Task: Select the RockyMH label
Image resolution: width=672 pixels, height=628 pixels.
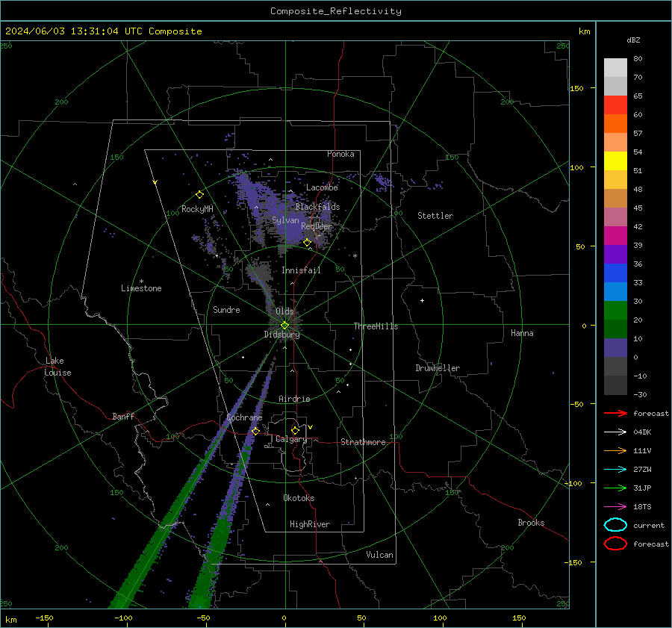Action: pos(197,209)
